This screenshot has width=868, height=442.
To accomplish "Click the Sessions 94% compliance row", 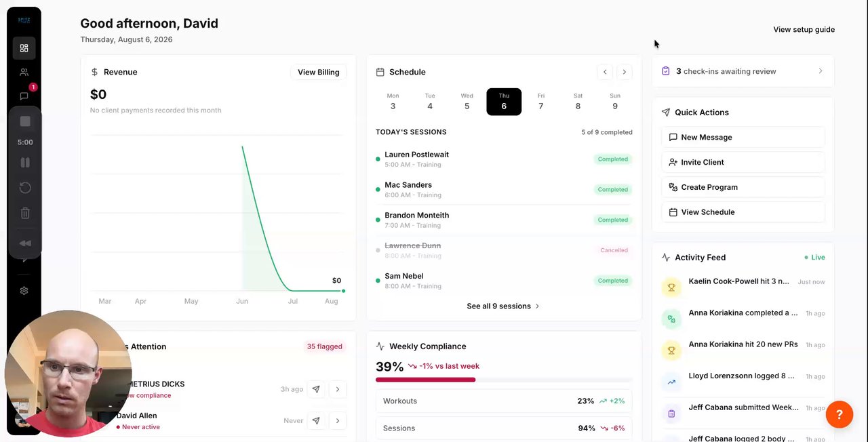I will click(x=504, y=428).
